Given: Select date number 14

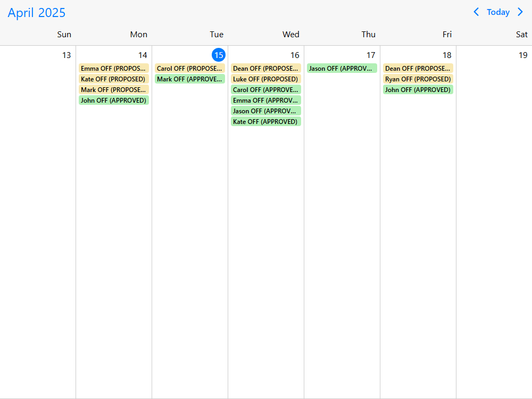Looking at the screenshot, I should [143, 55].
